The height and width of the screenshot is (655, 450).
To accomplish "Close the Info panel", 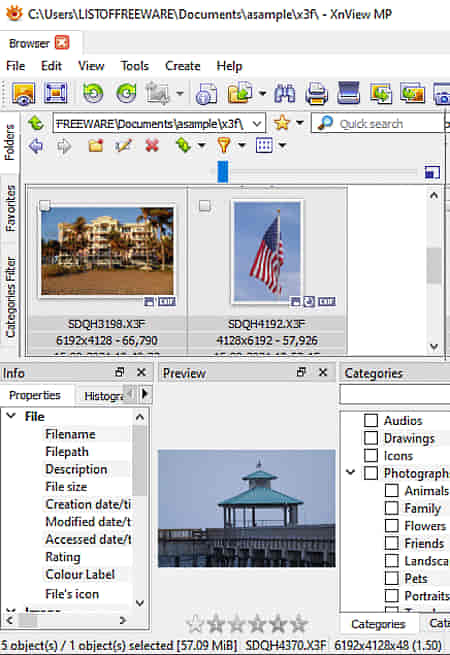I will [142, 372].
